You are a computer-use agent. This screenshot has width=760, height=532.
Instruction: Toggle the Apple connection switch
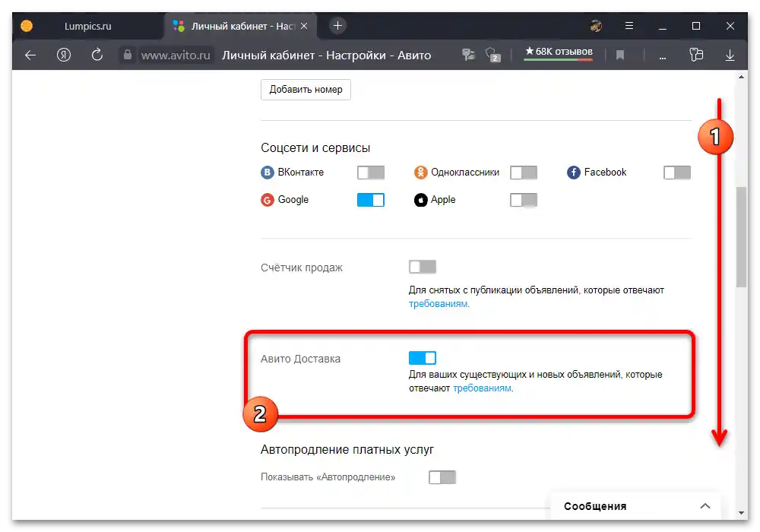pos(524,200)
